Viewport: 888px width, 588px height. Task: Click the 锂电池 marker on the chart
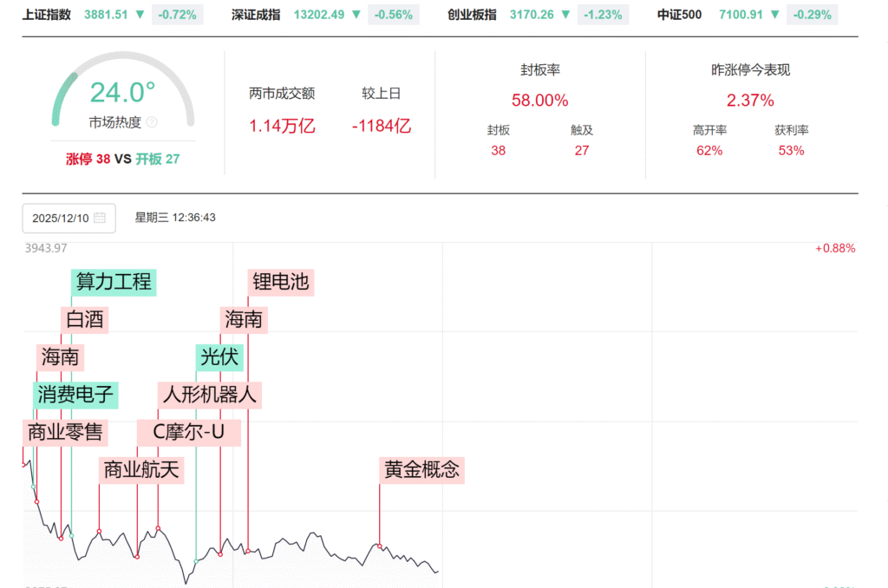tap(280, 282)
